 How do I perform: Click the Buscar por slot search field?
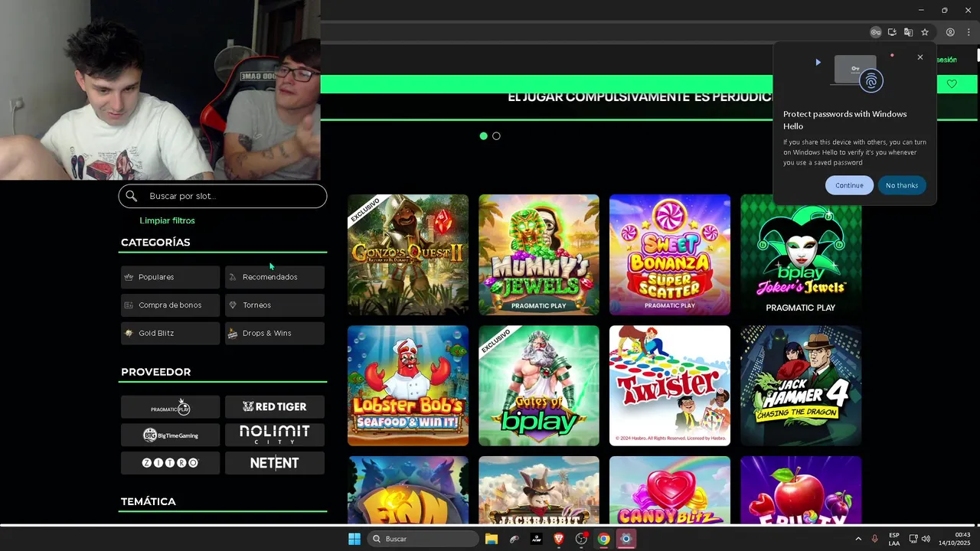pos(223,196)
